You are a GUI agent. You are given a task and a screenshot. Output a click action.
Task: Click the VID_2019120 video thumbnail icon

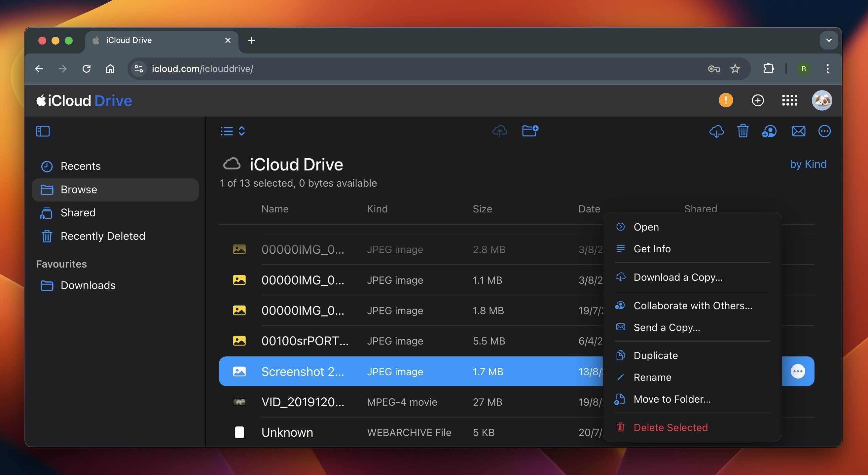[239, 402]
